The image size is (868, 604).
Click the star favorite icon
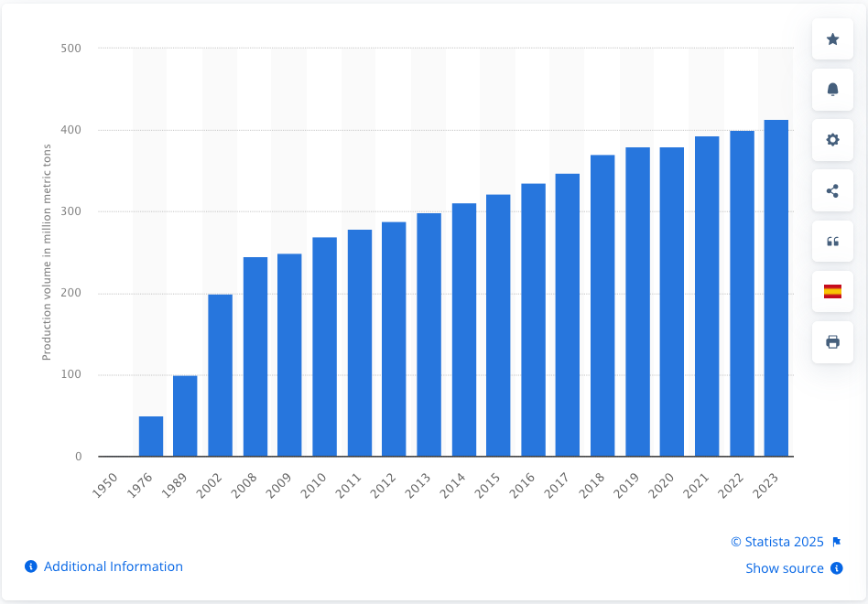(x=832, y=38)
